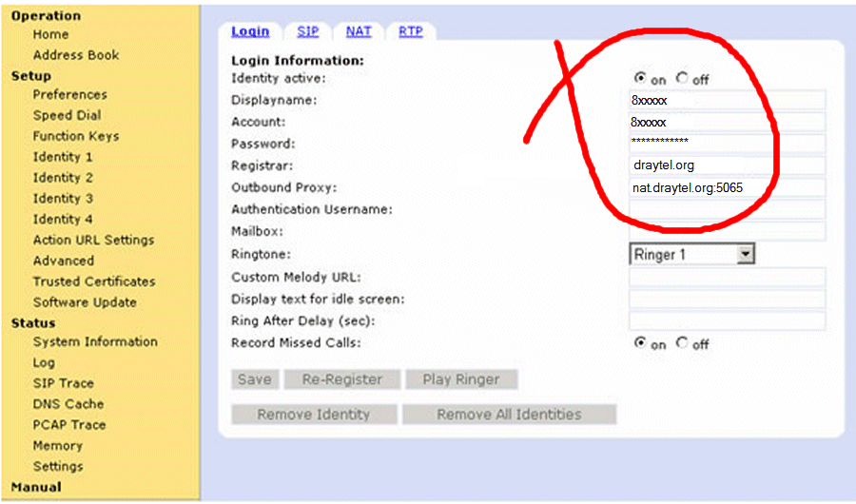
Task: Click the Account input field
Action: point(728,123)
